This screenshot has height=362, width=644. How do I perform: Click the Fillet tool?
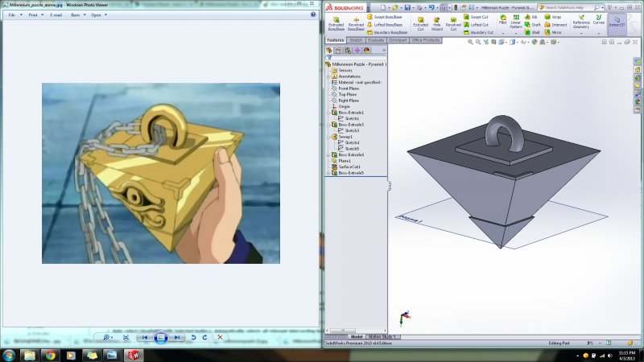tap(502, 19)
